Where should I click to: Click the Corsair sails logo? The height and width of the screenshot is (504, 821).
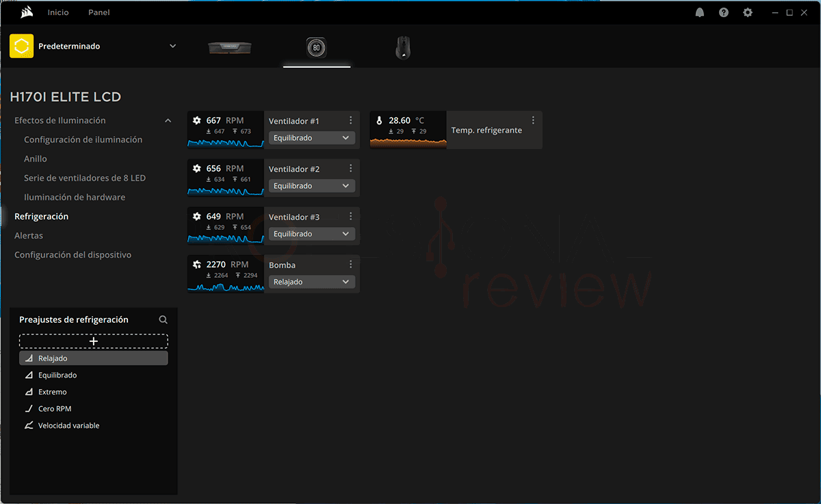[x=26, y=12]
